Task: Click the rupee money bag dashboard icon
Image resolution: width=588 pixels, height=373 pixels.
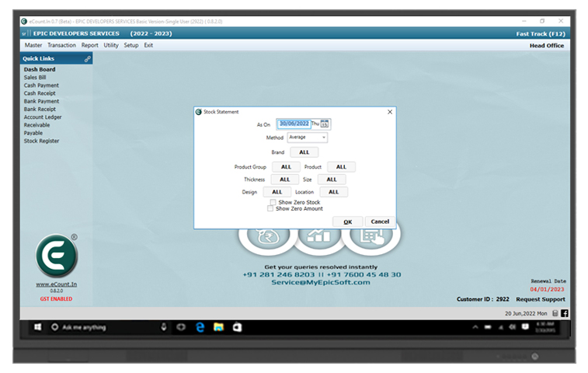Action: coord(268,238)
